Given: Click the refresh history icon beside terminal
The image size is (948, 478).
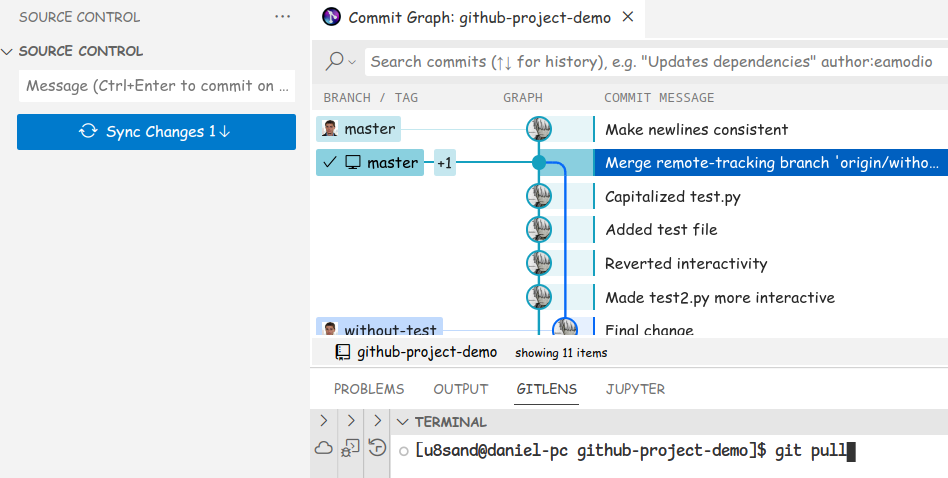Looking at the screenshot, I should 377,448.
